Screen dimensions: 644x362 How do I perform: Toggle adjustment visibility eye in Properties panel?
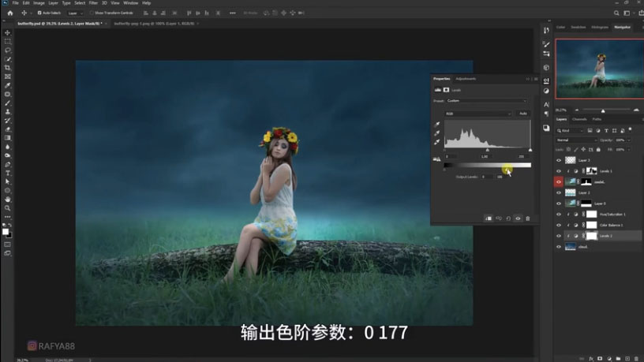(518, 218)
